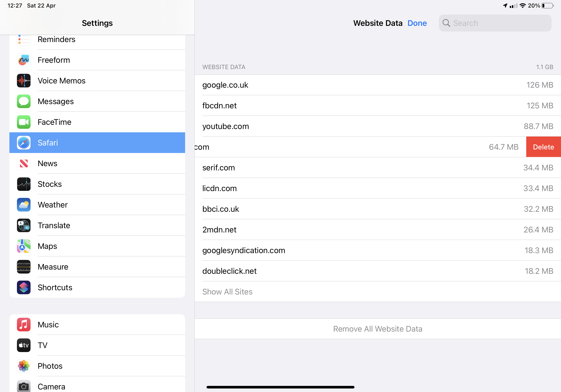Open the News app icon
This screenshot has height=392, width=561.
tap(24, 163)
